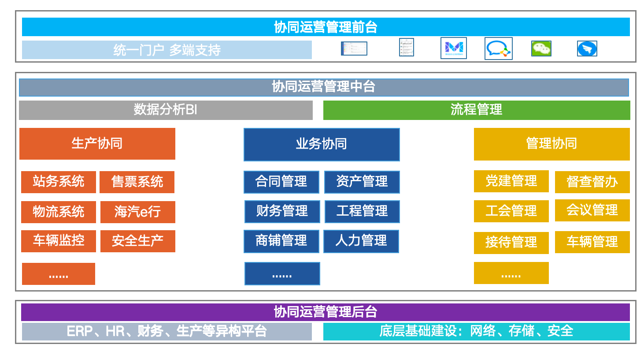Click the ERP、HR、财务、生产等异构平台 bar
Screen dimensions: 644x359
click(167, 332)
